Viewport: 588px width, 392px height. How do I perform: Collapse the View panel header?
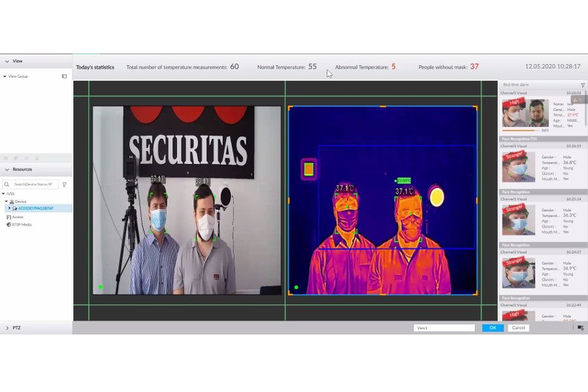coord(7,61)
